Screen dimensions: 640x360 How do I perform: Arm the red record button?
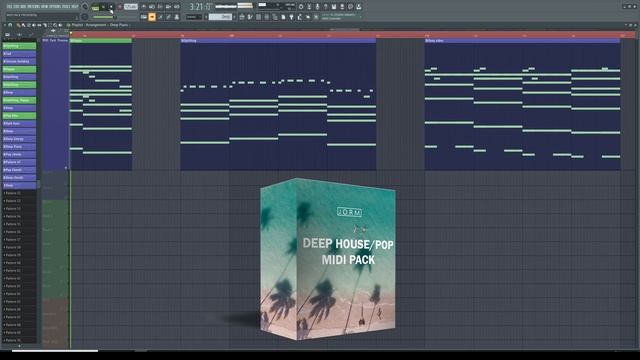click(x=120, y=7)
